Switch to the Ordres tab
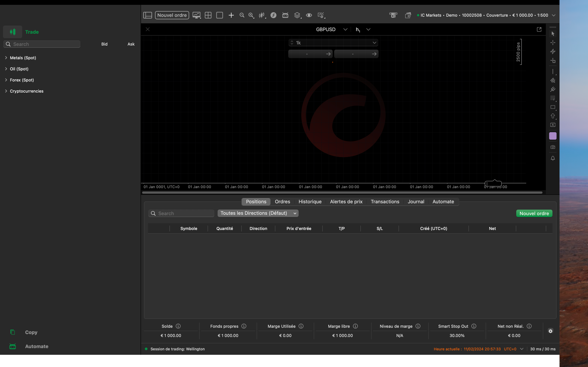Image resolution: width=588 pixels, height=367 pixels. (x=282, y=202)
